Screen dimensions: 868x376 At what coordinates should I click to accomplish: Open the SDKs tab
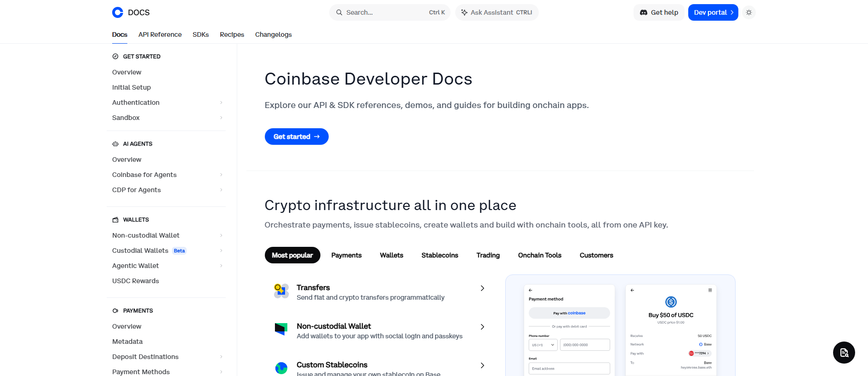click(x=200, y=34)
